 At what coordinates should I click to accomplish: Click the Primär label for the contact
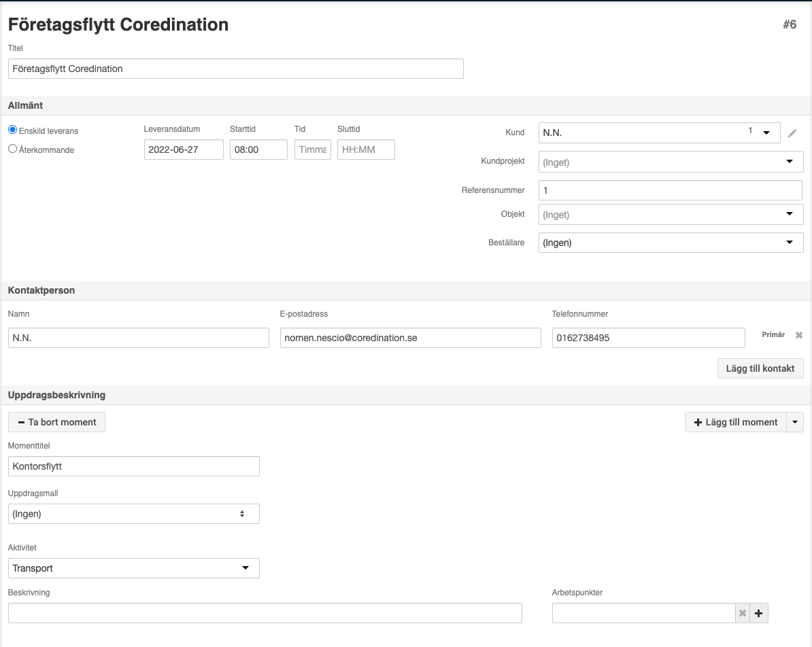pos(773,335)
